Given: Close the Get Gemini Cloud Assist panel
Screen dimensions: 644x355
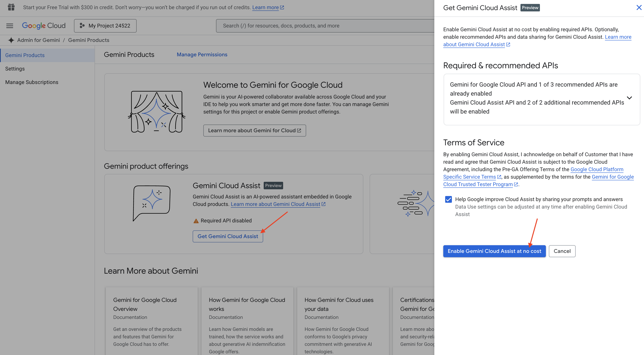Looking at the screenshot, I should point(639,8).
